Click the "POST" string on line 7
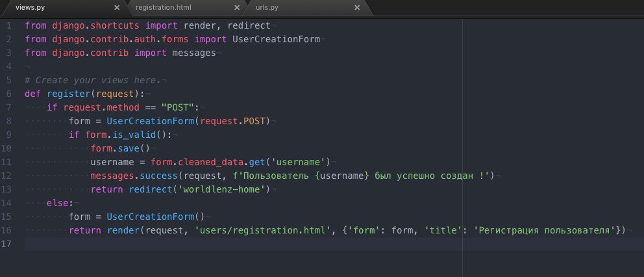Image resolution: width=644 pixels, height=277 pixels. [x=177, y=107]
